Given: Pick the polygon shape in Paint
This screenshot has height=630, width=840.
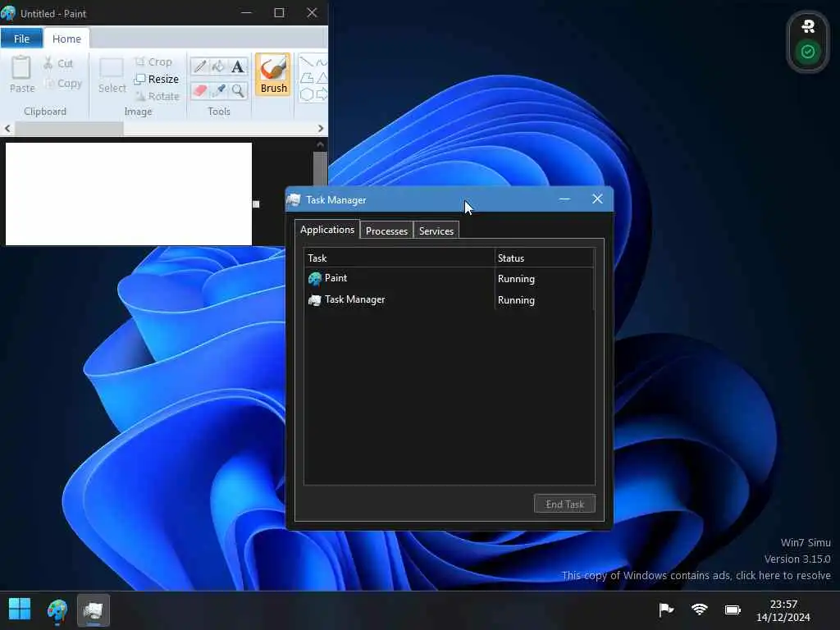Looking at the screenshot, I should tap(307, 78).
